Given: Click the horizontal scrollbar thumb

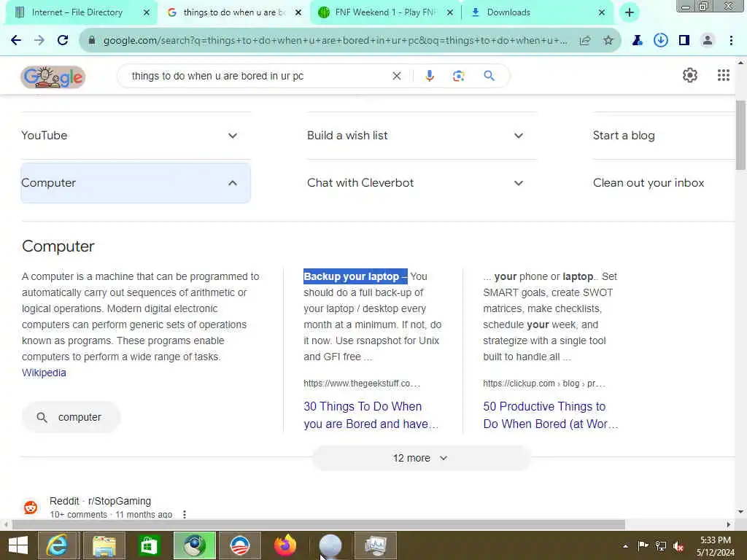Looking at the screenshot, I should 318,524.
